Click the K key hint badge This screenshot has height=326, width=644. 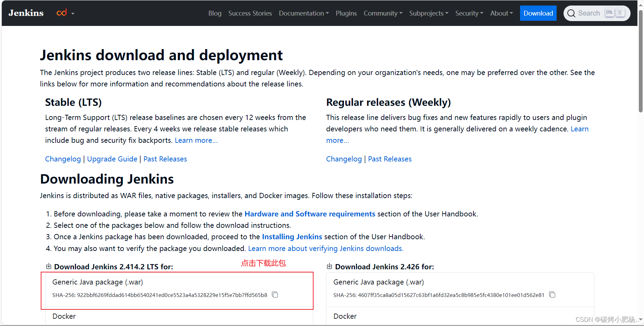point(620,12)
